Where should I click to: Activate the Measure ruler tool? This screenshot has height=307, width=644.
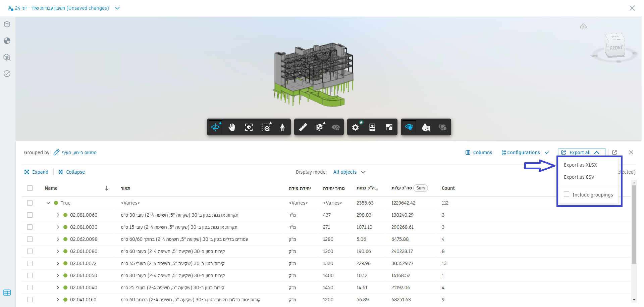coord(303,127)
